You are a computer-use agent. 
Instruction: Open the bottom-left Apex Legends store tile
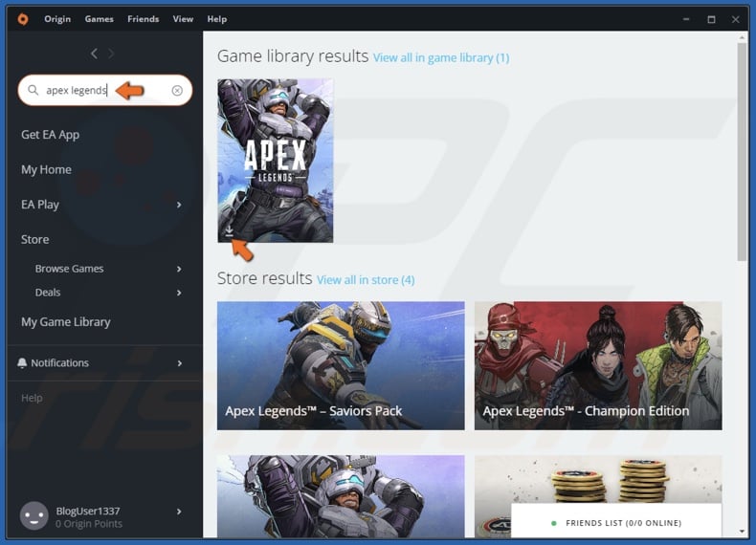click(341, 496)
